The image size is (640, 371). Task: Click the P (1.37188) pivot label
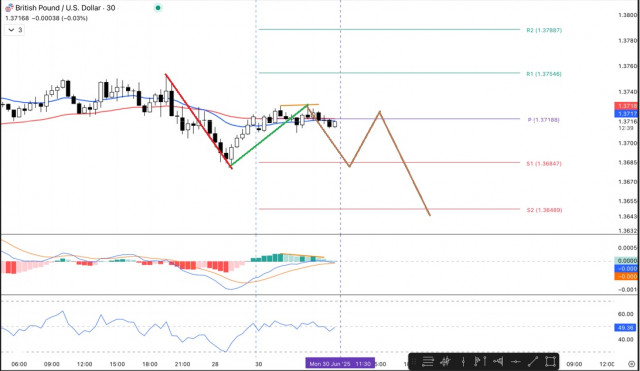pos(544,120)
